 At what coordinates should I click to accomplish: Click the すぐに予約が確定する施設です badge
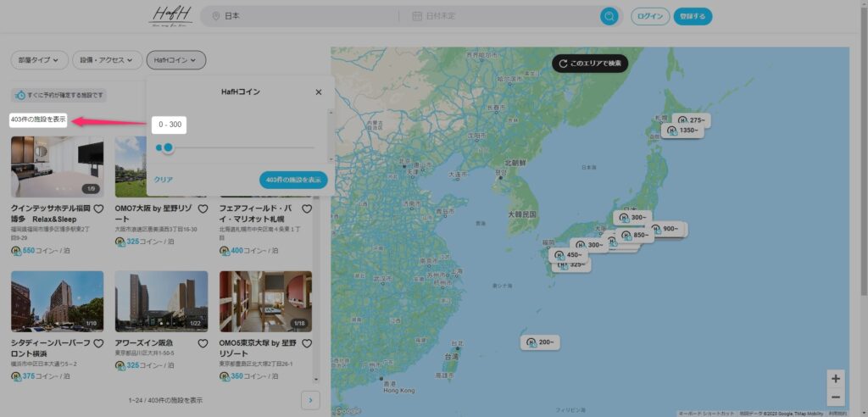pyautogui.click(x=59, y=95)
